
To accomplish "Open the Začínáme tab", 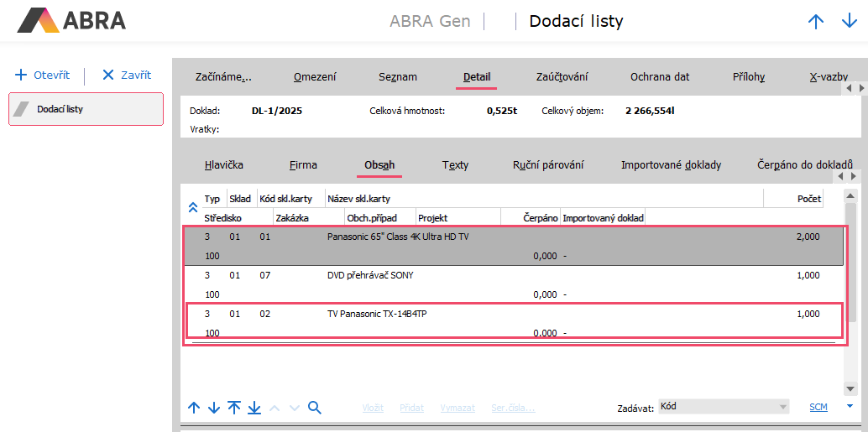I will [223, 77].
